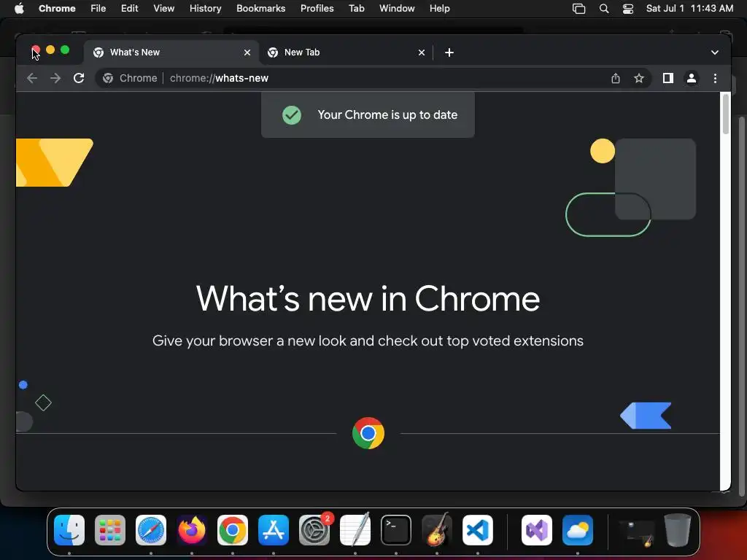Open Visual Studio from the Dock

coord(537,530)
